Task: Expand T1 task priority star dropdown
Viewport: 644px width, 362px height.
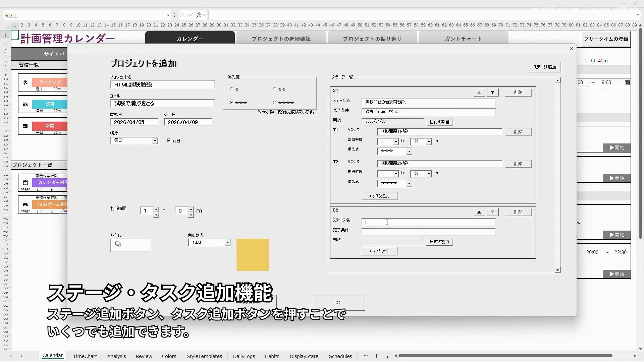Action: tap(409, 152)
